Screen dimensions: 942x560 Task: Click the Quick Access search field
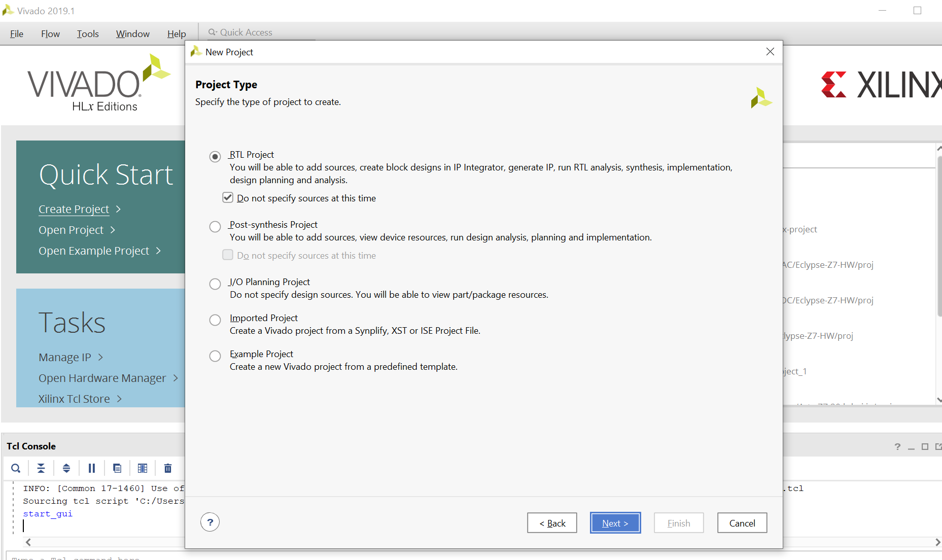(261, 32)
